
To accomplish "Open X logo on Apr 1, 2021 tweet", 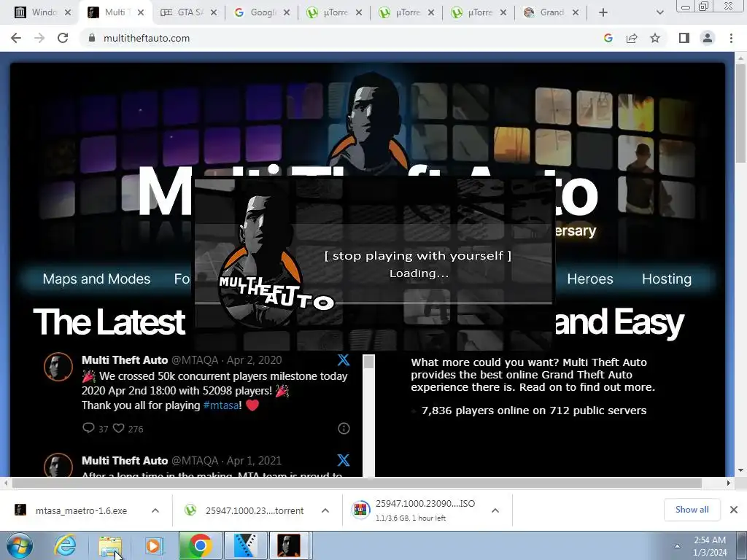I will [344, 460].
